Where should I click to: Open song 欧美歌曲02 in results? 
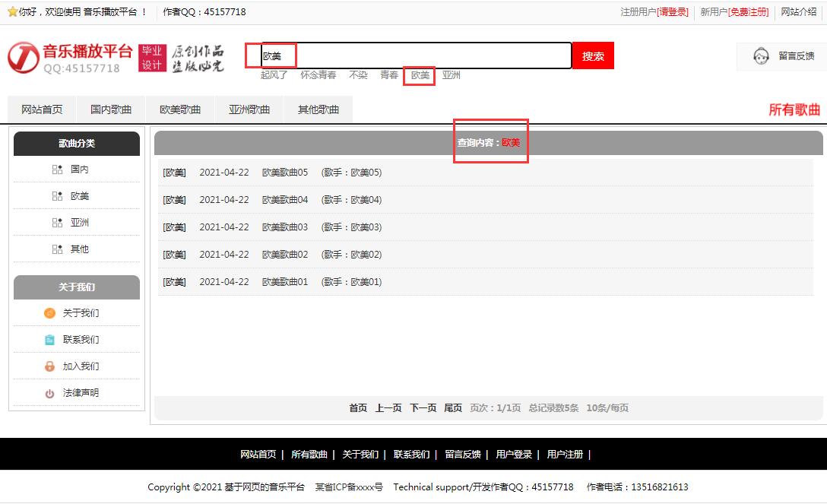285,255
